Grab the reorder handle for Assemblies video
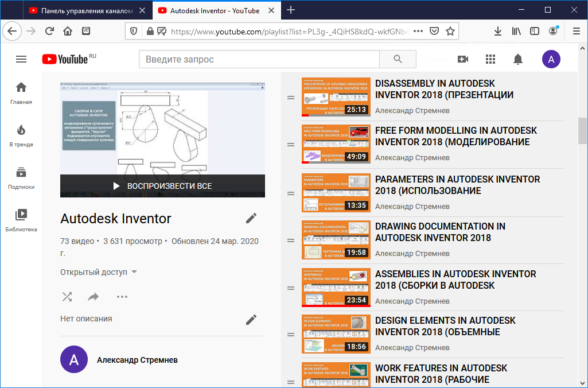Viewport: 588px width, 388px height. click(x=291, y=288)
